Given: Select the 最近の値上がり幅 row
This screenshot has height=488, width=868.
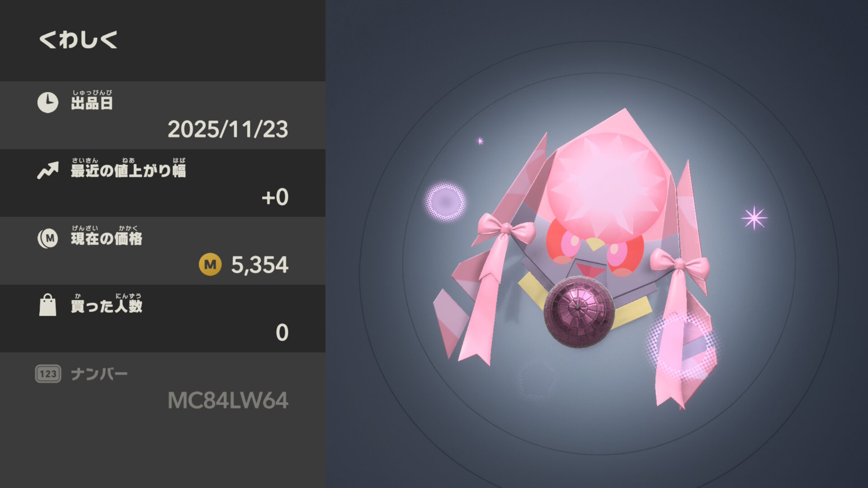Looking at the screenshot, I should pyautogui.click(x=163, y=183).
